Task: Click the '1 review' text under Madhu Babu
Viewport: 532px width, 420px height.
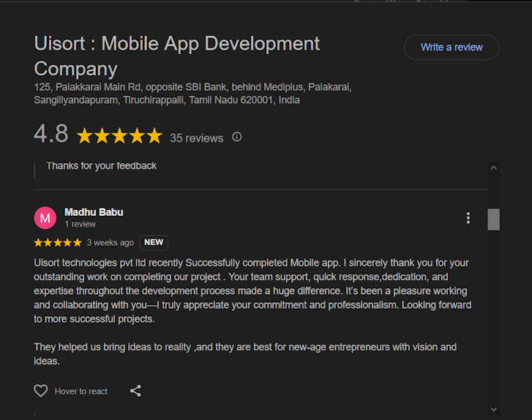Action: (x=80, y=225)
